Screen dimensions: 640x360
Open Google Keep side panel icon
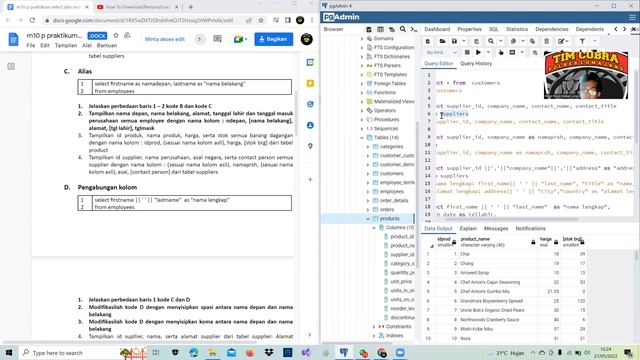310,83
